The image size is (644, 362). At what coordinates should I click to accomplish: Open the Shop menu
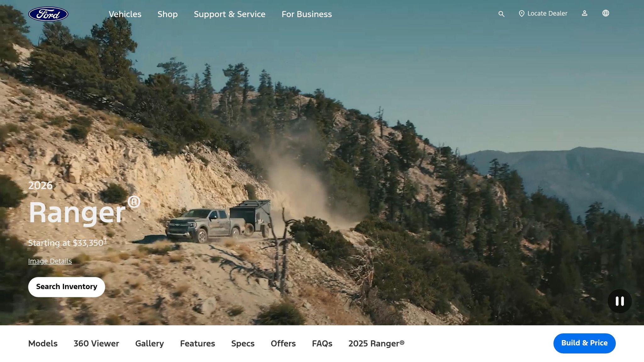[168, 14]
